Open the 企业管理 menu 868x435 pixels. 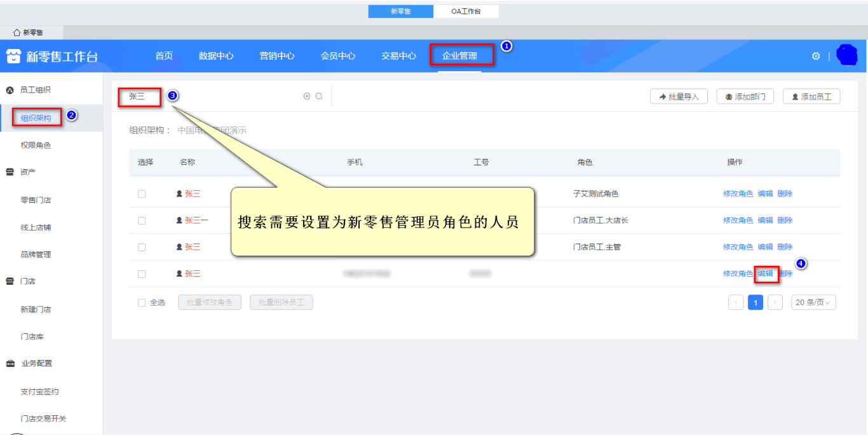click(459, 56)
